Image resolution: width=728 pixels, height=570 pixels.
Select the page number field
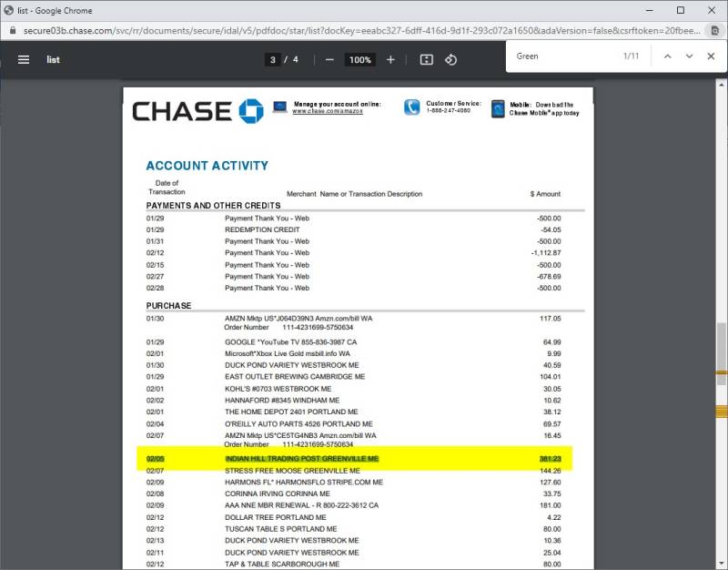click(272, 60)
